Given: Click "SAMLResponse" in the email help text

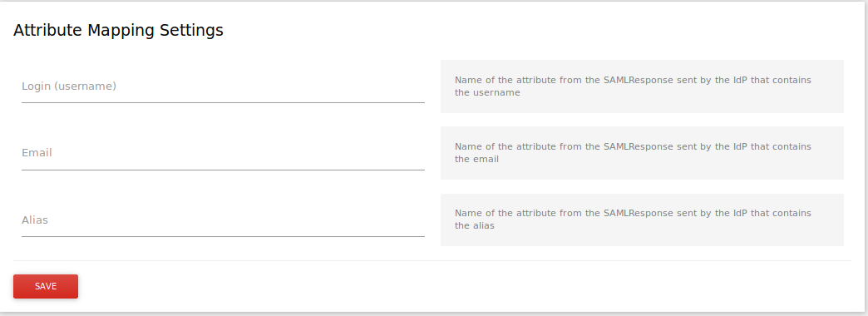Looking at the screenshot, I should [639, 146].
